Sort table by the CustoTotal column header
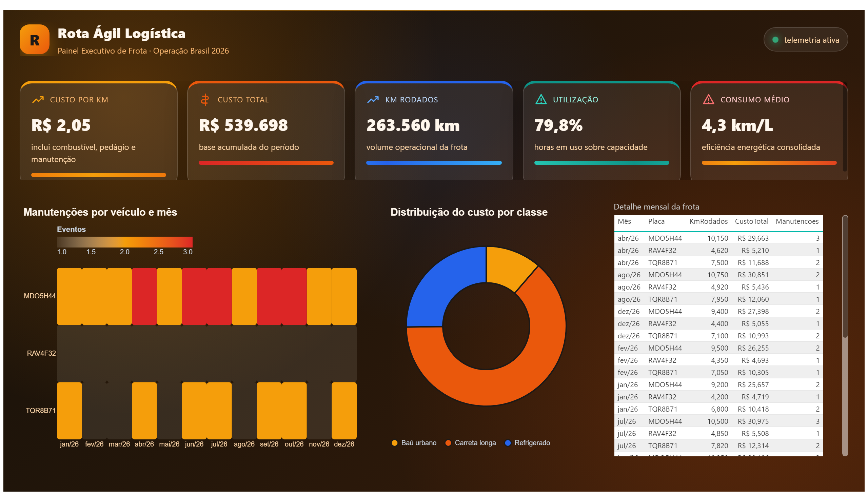The image size is (868, 495). [751, 221]
